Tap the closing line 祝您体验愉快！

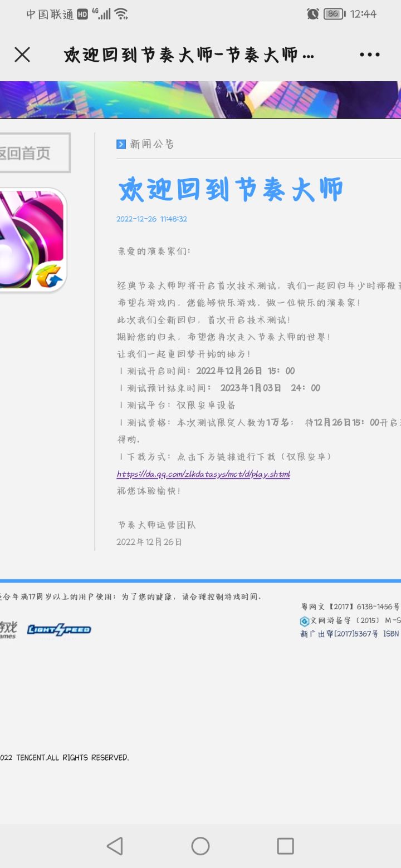[149, 491]
